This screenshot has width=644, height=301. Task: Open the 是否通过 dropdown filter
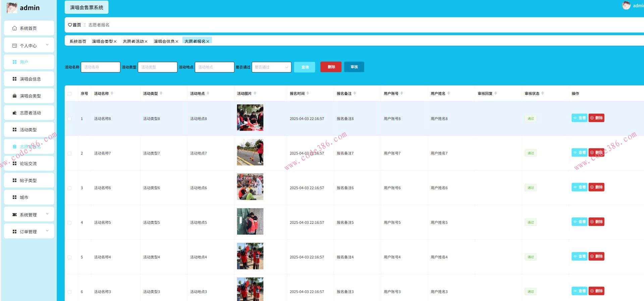coord(271,67)
